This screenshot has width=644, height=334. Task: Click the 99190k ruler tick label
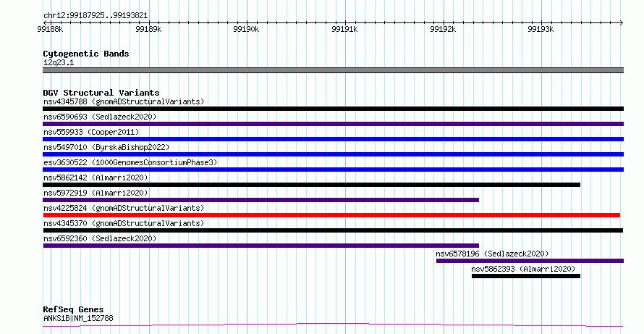(246, 29)
